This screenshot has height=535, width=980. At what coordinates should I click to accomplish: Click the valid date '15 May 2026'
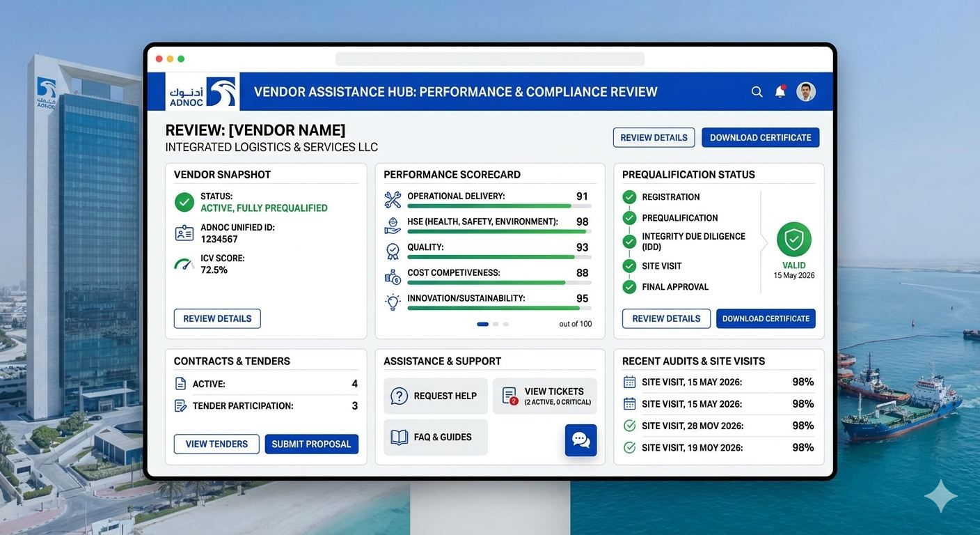(794, 275)
